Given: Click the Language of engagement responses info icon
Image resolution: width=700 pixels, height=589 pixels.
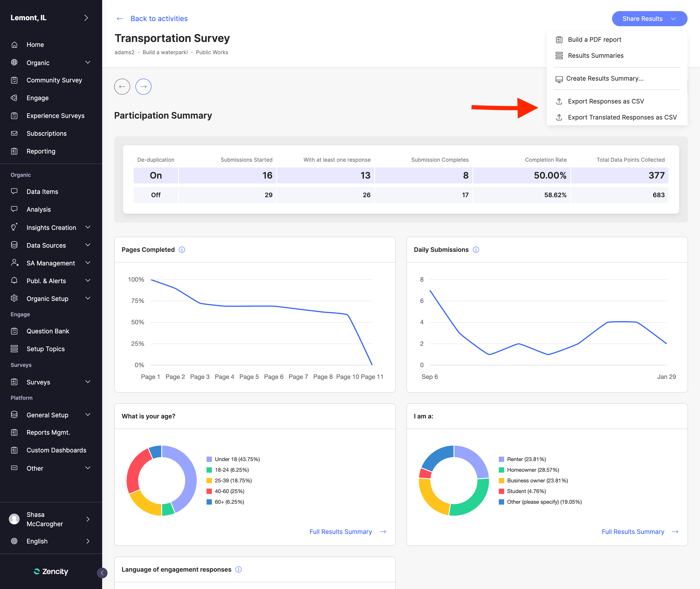Looking at the screenshot, I should tap(238, 569).
